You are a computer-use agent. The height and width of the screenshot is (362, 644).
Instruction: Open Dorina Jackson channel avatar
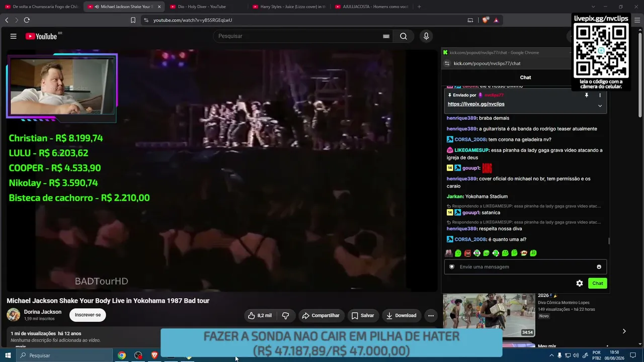click(14, 315)
